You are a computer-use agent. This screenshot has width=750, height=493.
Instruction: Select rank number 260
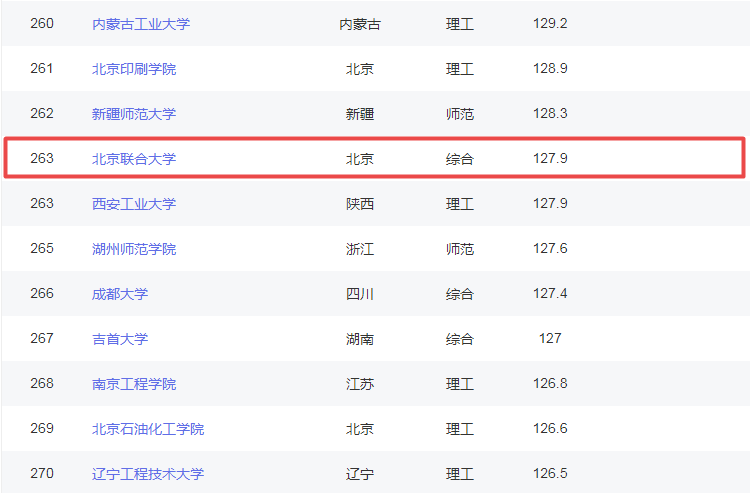point(42,23)
